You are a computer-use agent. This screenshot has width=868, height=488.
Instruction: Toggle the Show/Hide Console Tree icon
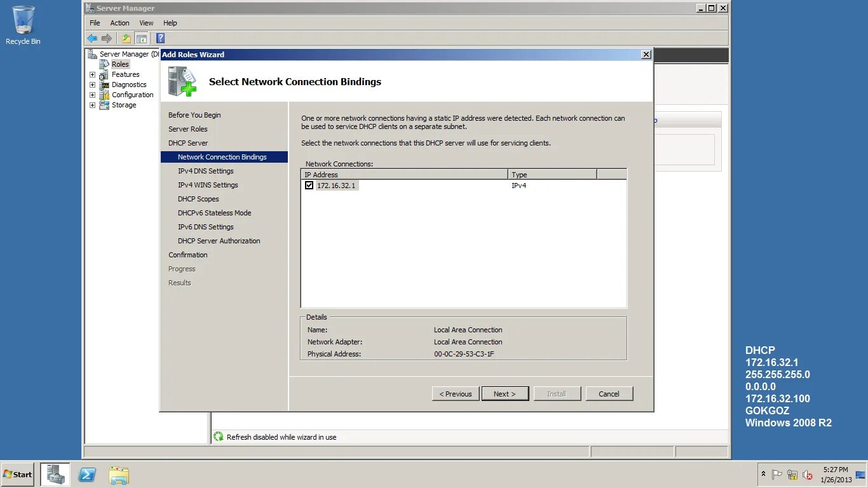click(x=142, y=38)
